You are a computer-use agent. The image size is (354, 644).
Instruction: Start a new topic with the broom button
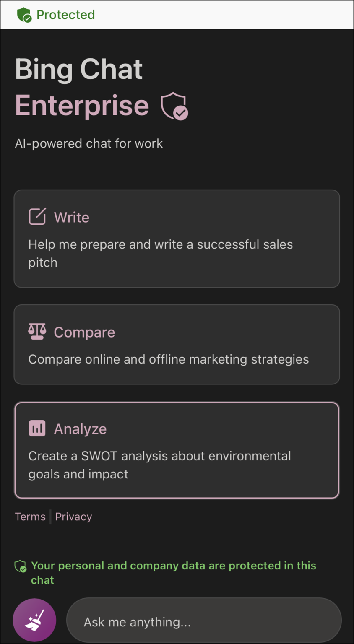pyautogui.click(x=34, y=620)
